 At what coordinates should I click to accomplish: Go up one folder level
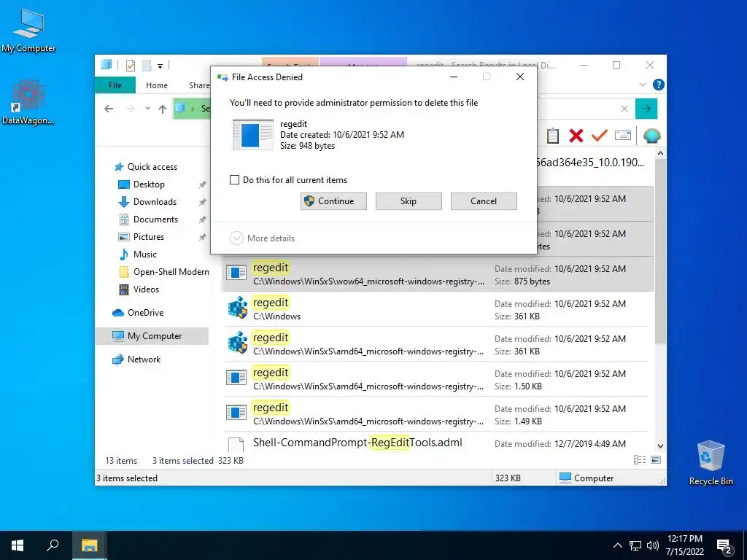point(163,109)
